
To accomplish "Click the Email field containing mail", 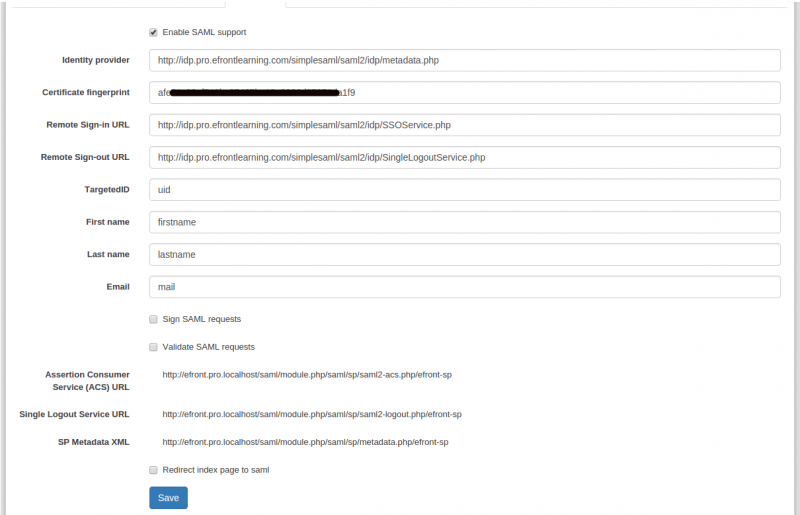I will [464, 287].
